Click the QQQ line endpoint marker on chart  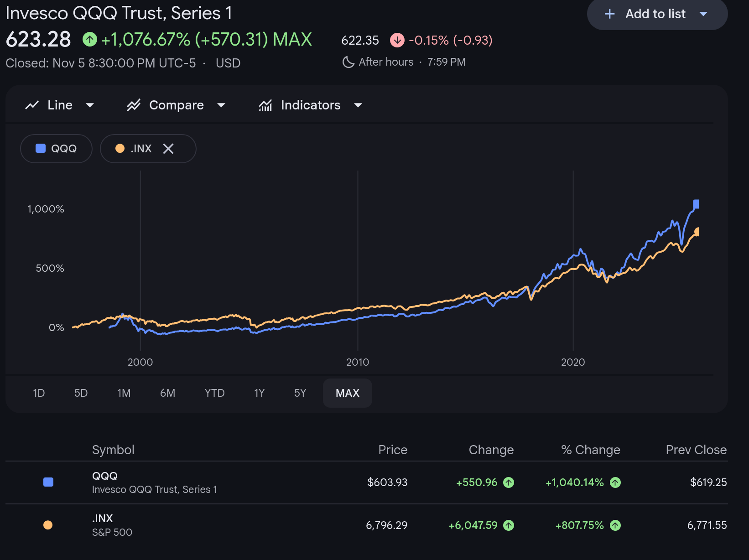coord(696,204)
